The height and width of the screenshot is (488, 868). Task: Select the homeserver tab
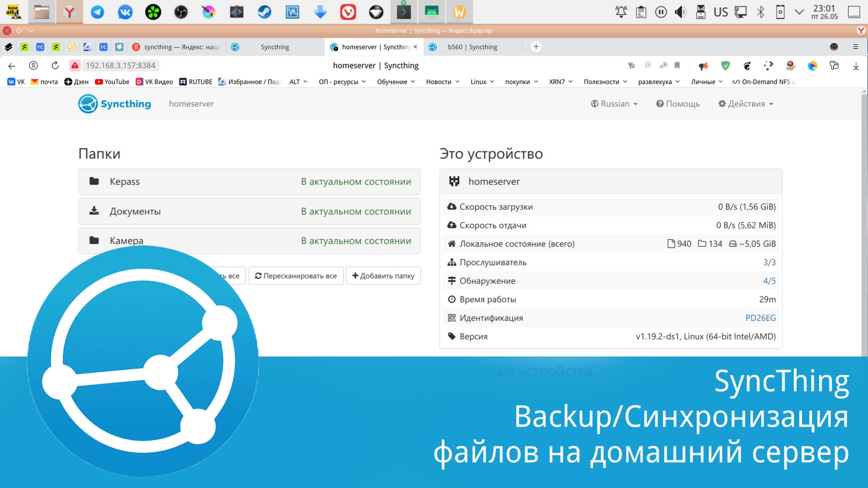pyautogui.click(x=374, y=46)
